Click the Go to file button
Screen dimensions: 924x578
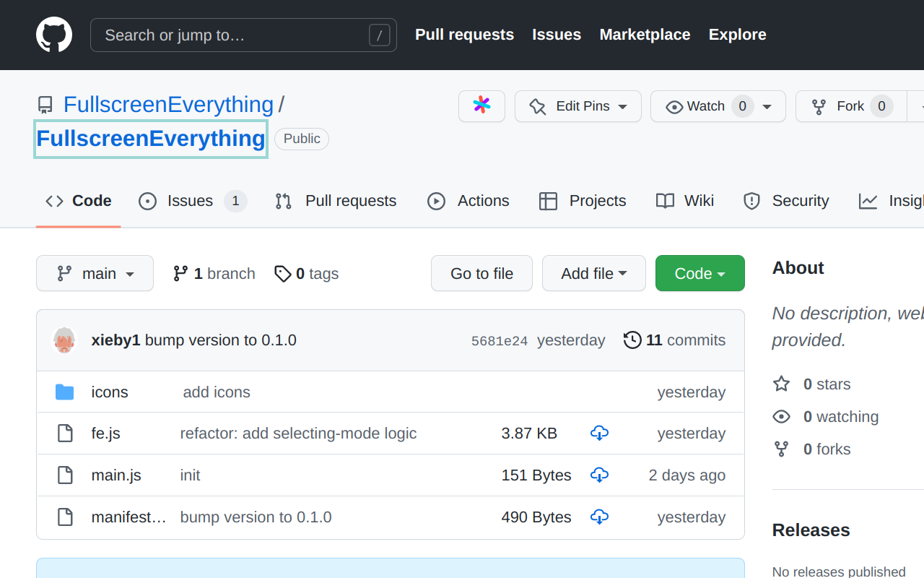(481, 273)
